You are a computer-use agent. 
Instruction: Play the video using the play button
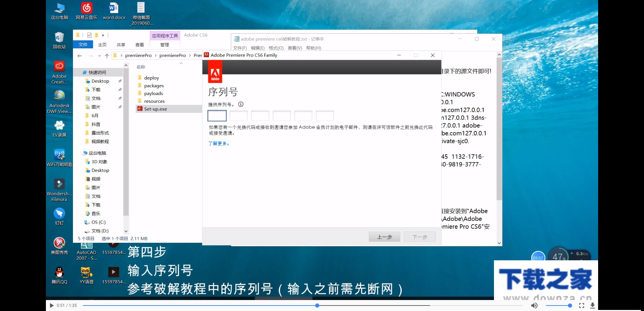click(51, 305)
